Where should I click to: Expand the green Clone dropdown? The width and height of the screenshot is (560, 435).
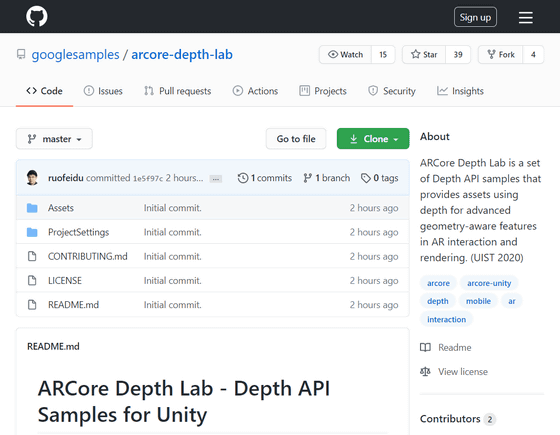[x=373, y=139]
